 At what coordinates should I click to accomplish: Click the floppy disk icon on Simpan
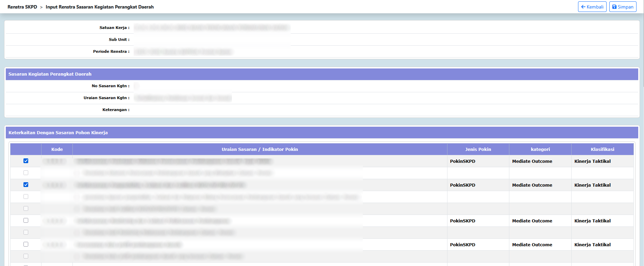(x=614, y=7)
